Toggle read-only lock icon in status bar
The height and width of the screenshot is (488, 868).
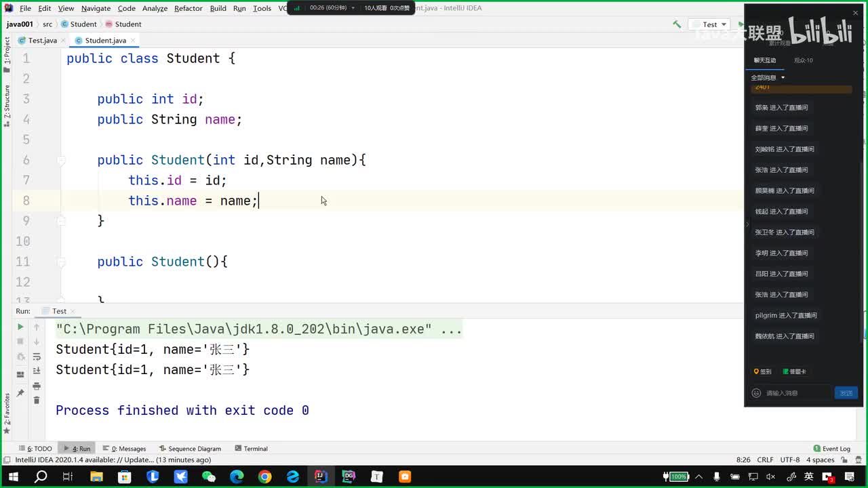(x=846, y=460)
